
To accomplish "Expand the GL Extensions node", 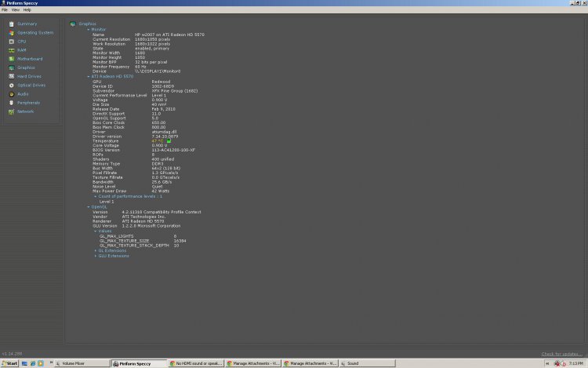I will (95, 250).
